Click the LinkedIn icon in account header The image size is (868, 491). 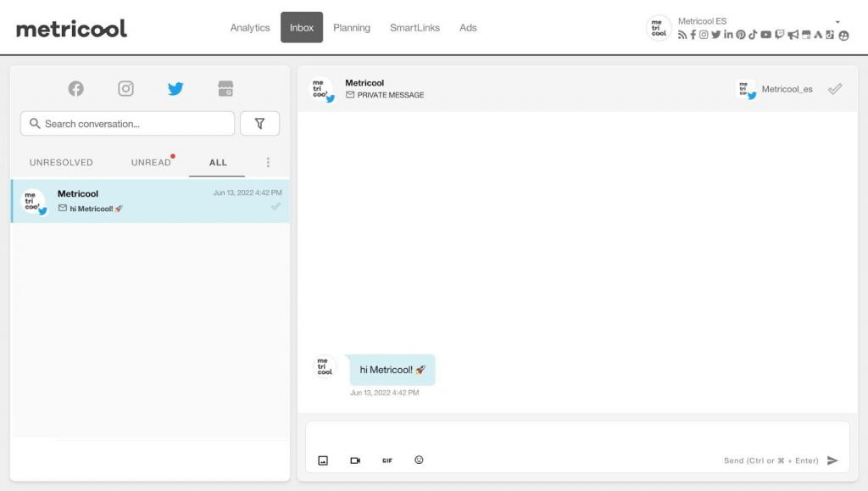tap(728, 35)
